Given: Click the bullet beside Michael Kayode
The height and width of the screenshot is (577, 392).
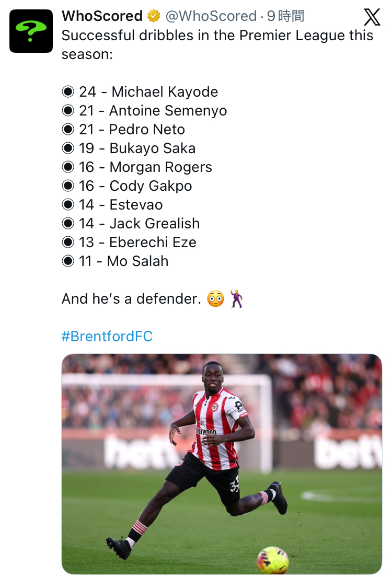Looking at the screenshot, I should coord(68,92).
